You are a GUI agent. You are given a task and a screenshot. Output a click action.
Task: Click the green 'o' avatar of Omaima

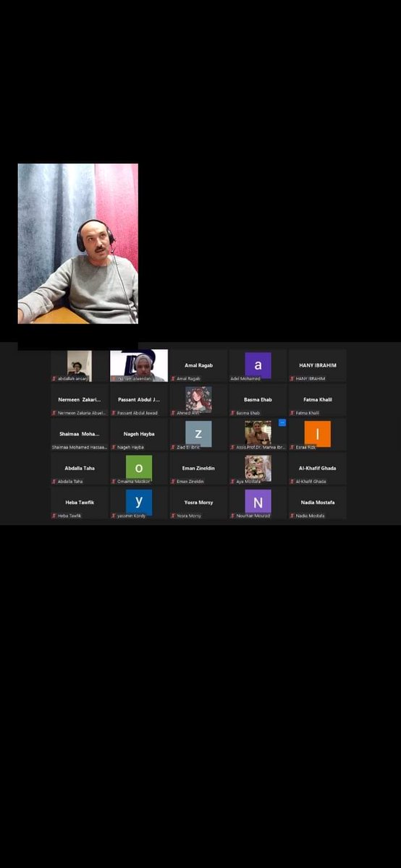[x=139, y=467]
